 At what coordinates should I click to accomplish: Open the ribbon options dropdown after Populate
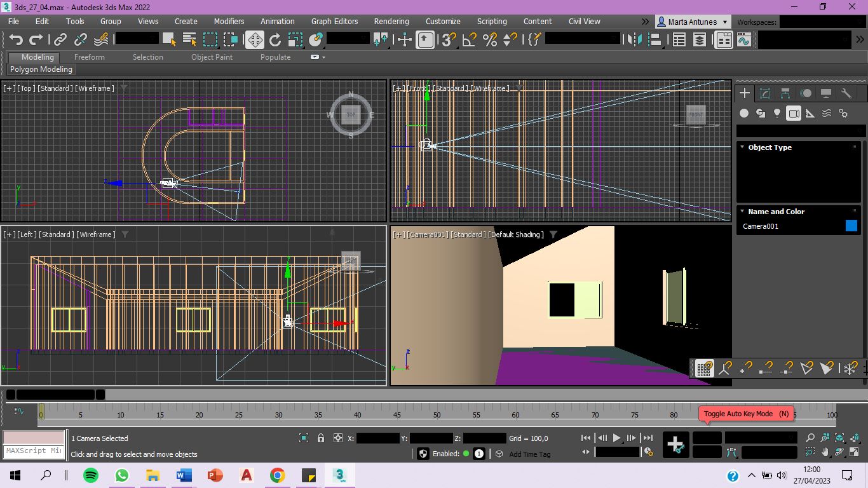[318, 57]
